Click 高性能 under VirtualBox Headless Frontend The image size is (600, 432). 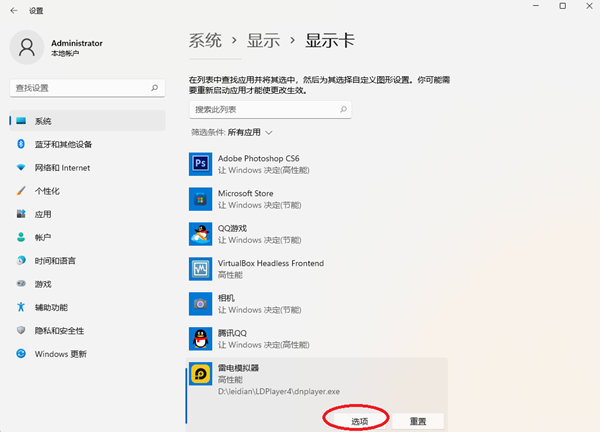[230, 275]
